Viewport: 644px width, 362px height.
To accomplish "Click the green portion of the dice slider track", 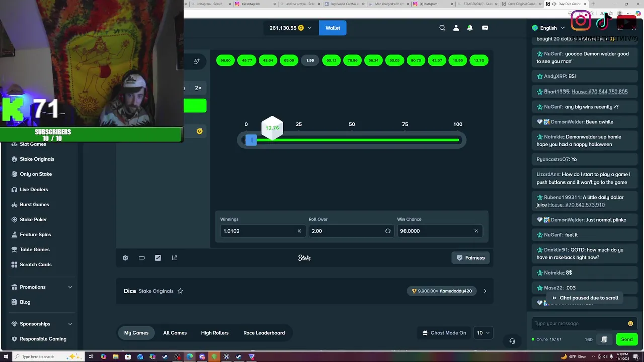I will pyautogui.click(x=357, y=140).
